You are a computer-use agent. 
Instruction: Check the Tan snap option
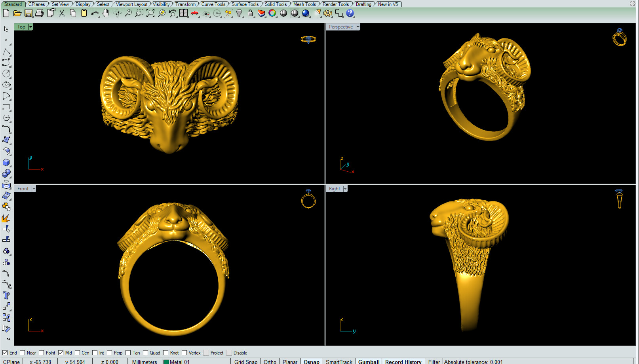[128, 353]
